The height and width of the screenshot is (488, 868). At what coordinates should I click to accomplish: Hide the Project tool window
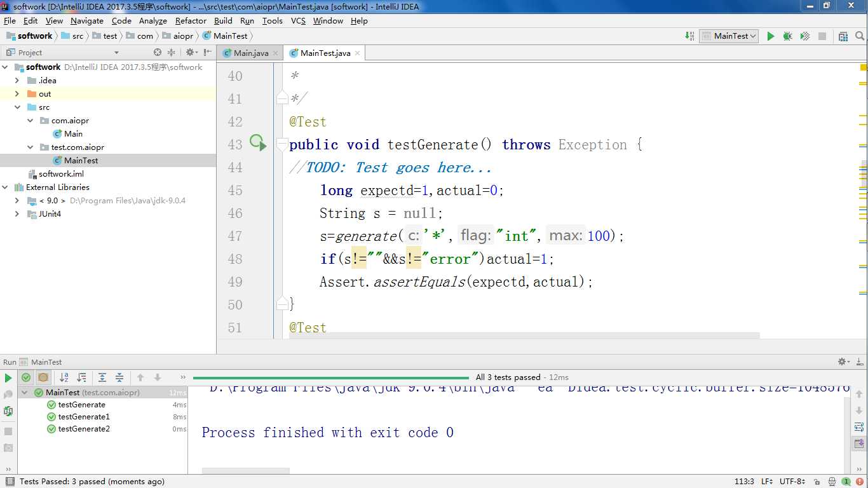click(x=208, y=53)
